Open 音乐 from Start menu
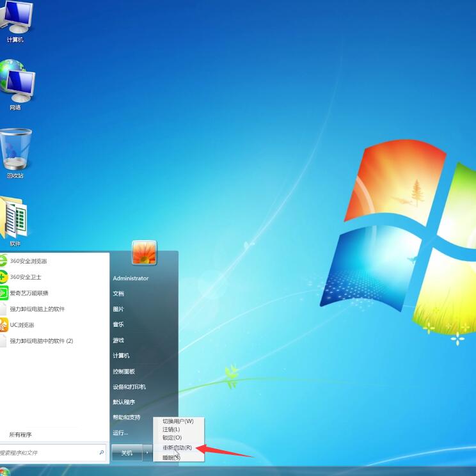This screenshot has height=476, width=476. coord(118,324)
